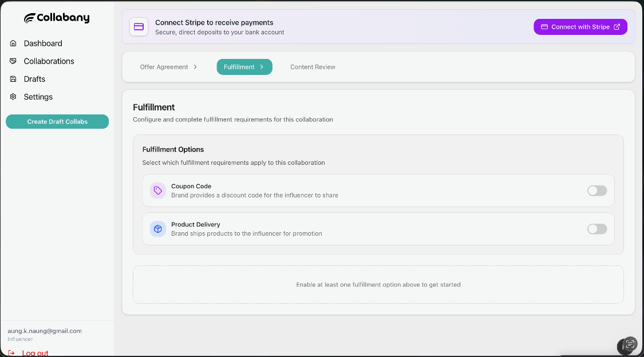Image resolution: width=644 pixels, height=357 pixels.
Task: Enable the Product Delivery toggle
Action: 597,229
